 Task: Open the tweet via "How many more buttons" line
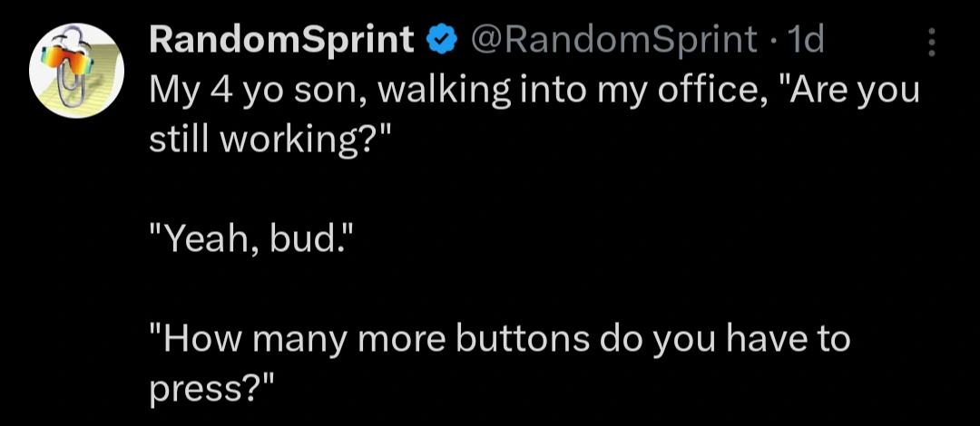[499, 339]
